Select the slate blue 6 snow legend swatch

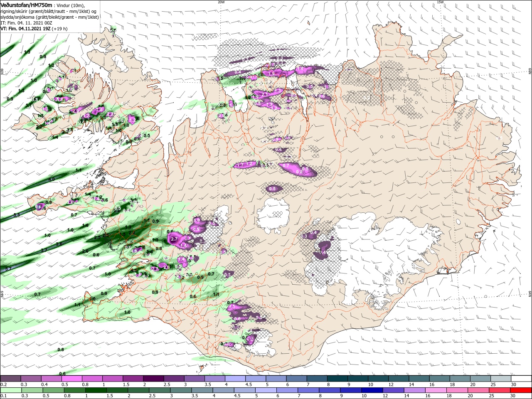point(297,379)
